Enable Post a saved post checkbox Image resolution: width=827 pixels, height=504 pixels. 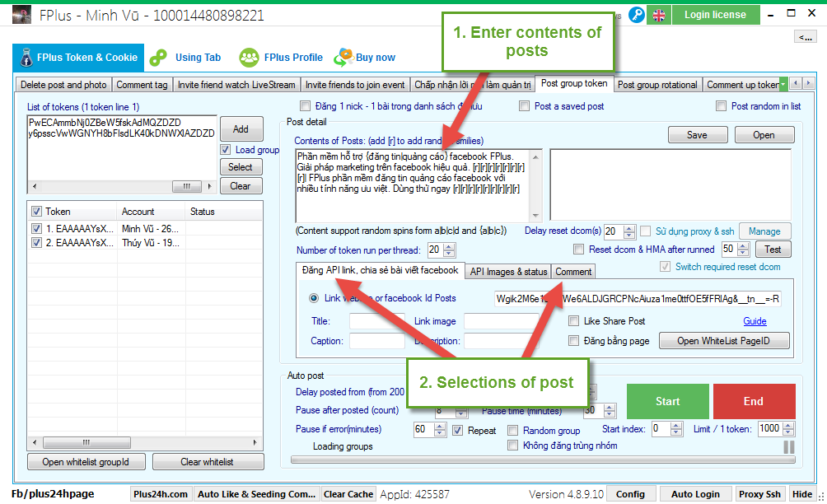(524, 106)
